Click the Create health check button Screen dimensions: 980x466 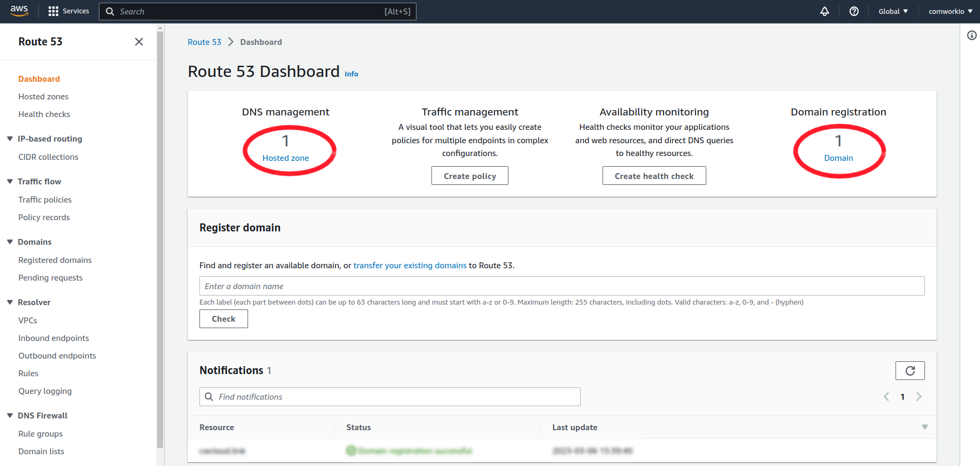click(x=654, y=176)
